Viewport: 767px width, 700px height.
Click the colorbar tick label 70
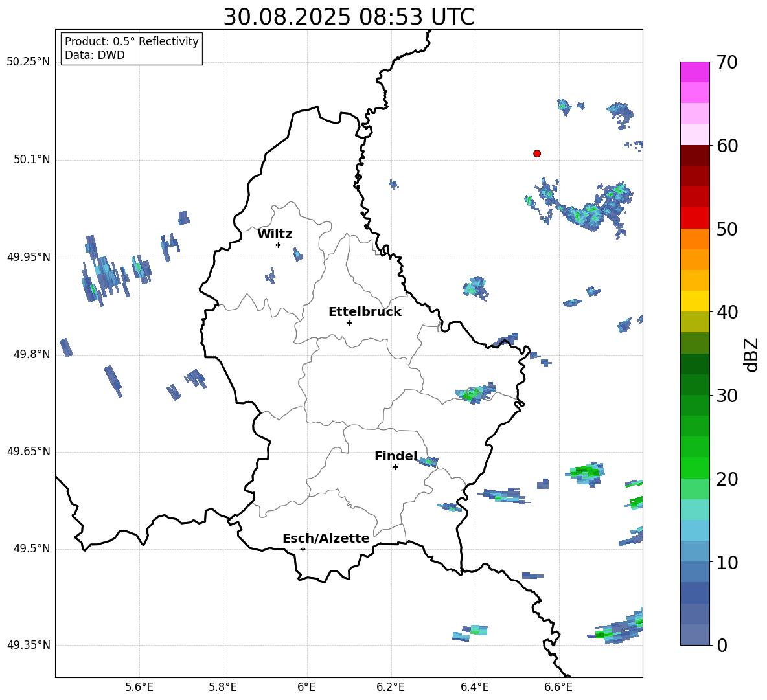coord(727,62)
